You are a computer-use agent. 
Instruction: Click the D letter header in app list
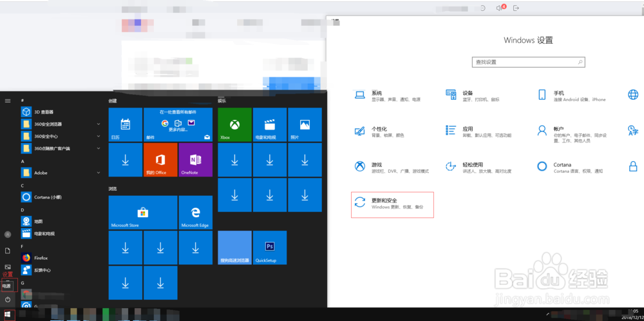(x=22, y=210)
